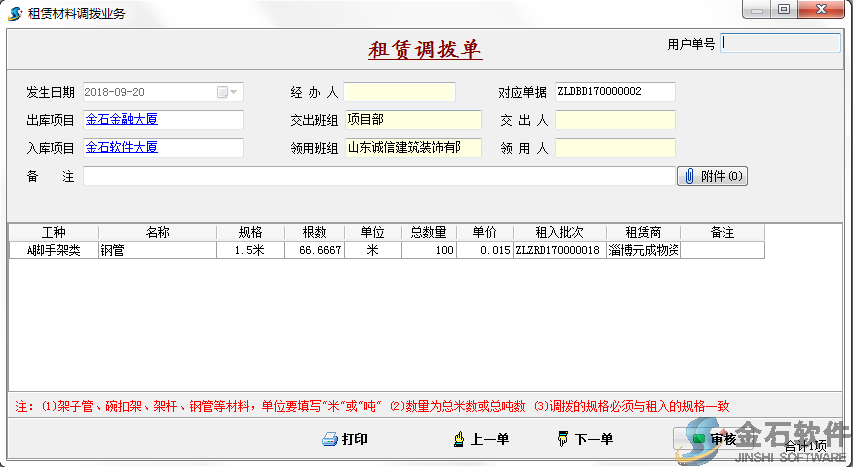
Task: Click the printer icon beside 打印
Action: pyautogui.click(x=330, y=440)
